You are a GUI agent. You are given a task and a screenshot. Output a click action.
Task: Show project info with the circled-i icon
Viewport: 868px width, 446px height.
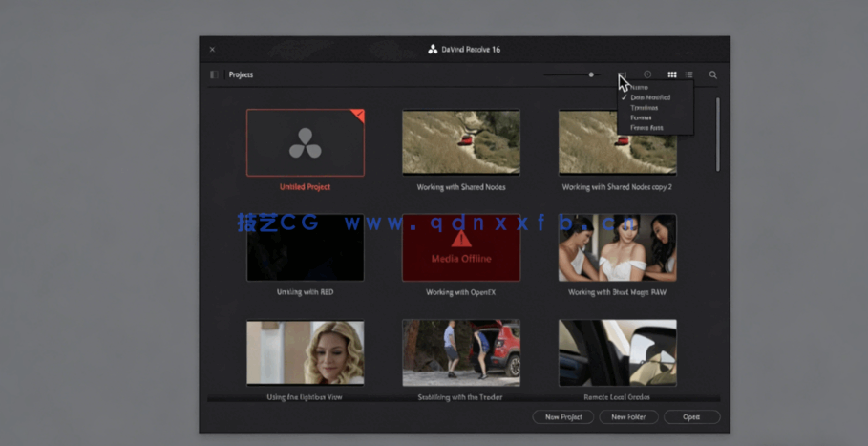click(x=647, y=74)
